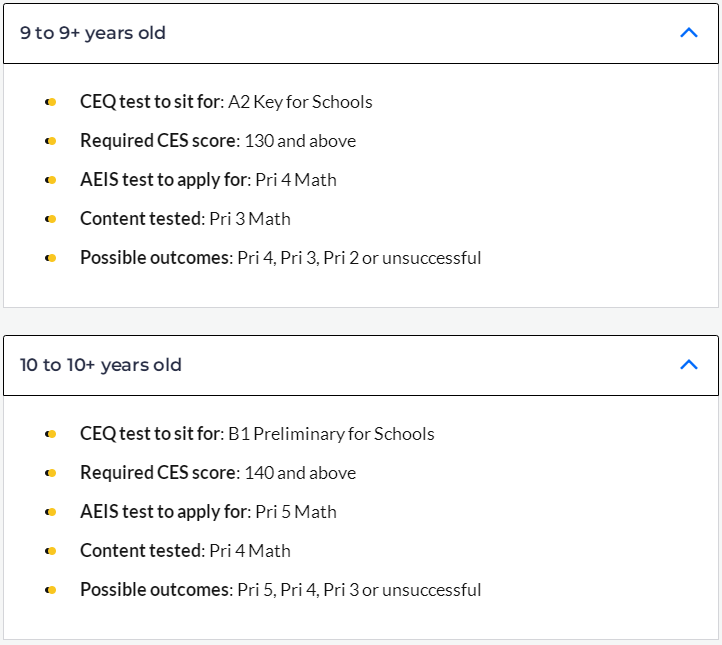
Task: Collapse the 9 to 9+ years old chevron
Action: coord(689,33)
